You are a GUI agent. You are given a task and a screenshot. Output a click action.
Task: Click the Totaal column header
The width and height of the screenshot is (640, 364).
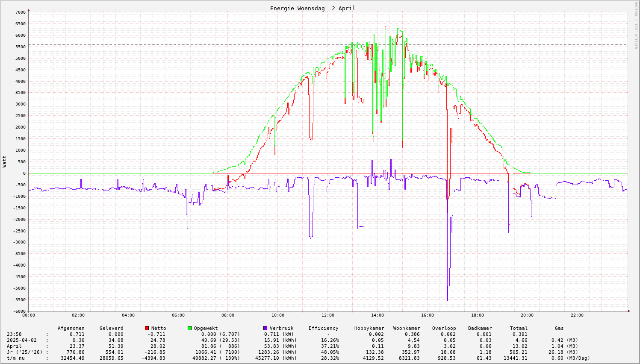(x=519, y=328)
